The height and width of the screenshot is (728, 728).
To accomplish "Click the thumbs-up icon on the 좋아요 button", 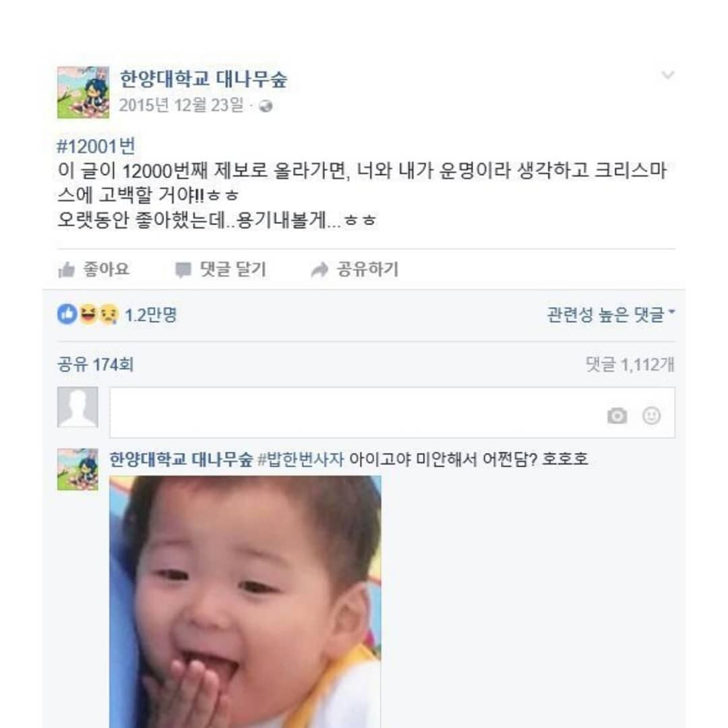I will pyautogui.click(x=66, y=270).
